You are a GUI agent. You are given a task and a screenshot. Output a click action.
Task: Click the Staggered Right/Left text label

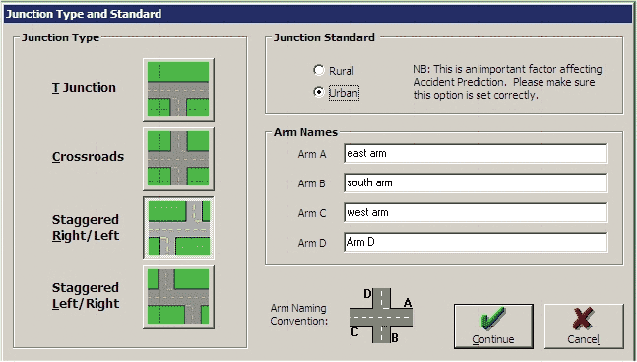click(86, 228)
